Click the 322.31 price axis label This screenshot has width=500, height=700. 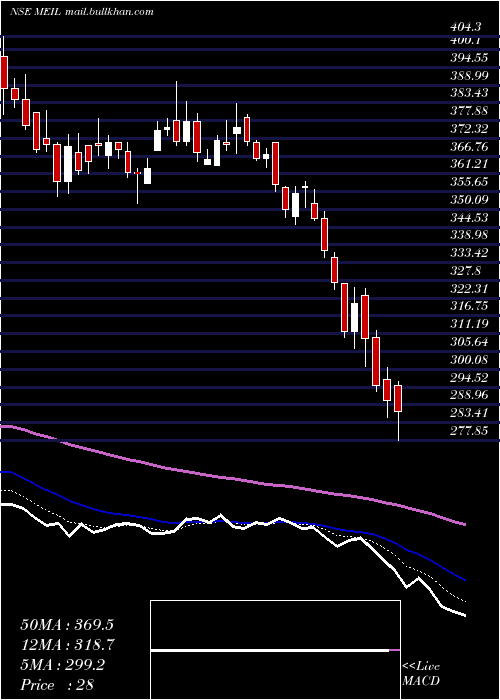[470, 288]
